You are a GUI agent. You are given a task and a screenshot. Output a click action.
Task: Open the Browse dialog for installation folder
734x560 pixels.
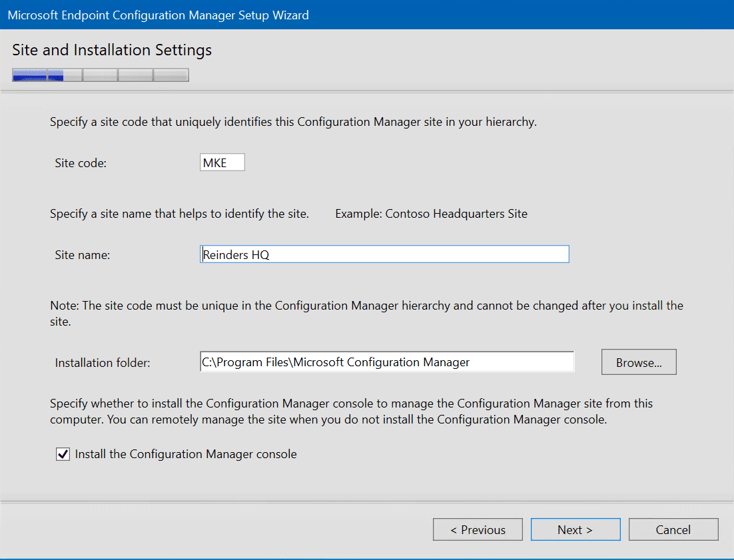pyautogui.click(x=638, y=362)
